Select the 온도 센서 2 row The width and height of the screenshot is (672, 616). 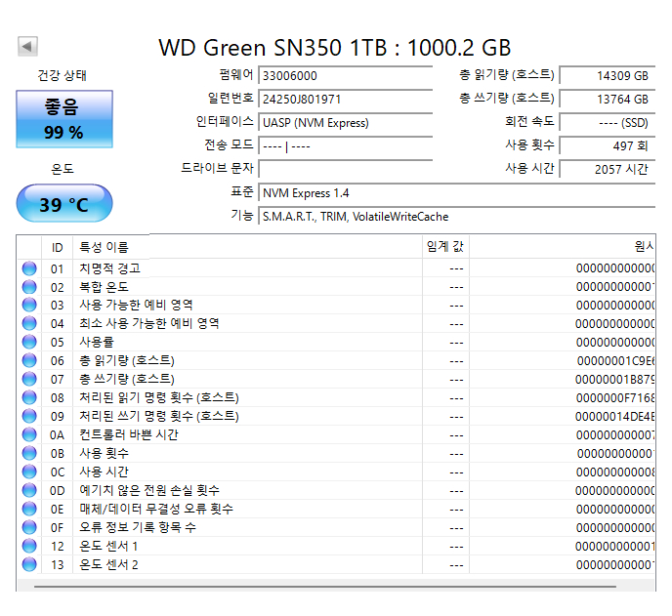tap(336, 564)
